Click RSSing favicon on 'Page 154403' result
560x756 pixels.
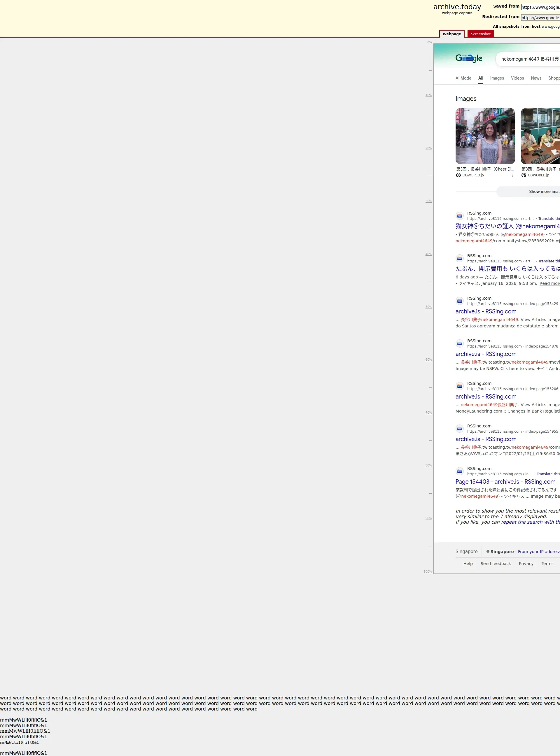pos(460,471)
